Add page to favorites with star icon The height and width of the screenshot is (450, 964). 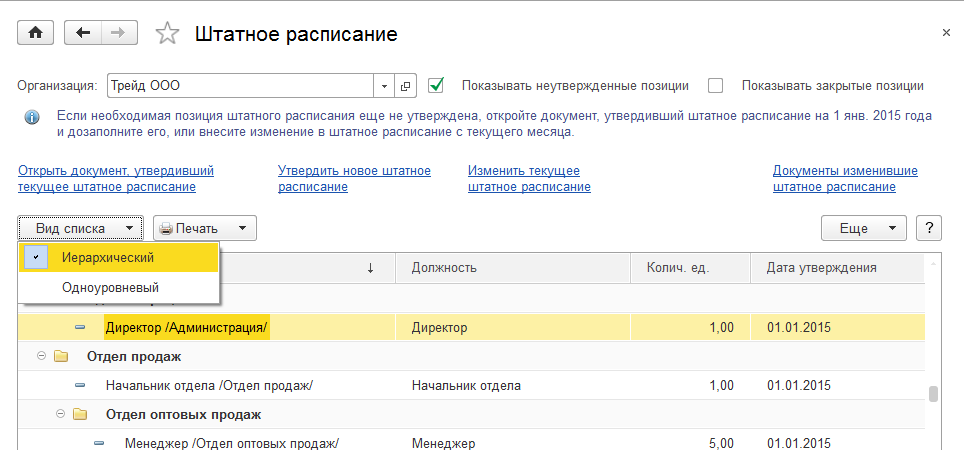pos(167,34)
